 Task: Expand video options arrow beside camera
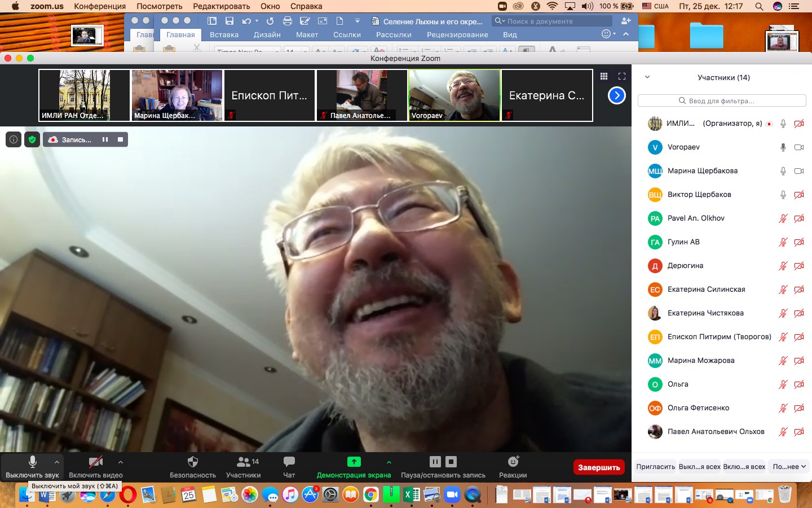[x=121, y=462]
